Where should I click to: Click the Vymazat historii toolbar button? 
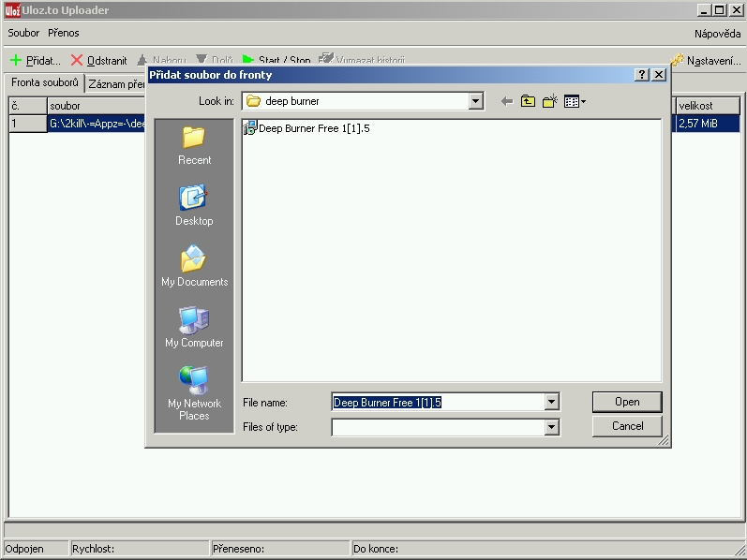pos(362,60)
